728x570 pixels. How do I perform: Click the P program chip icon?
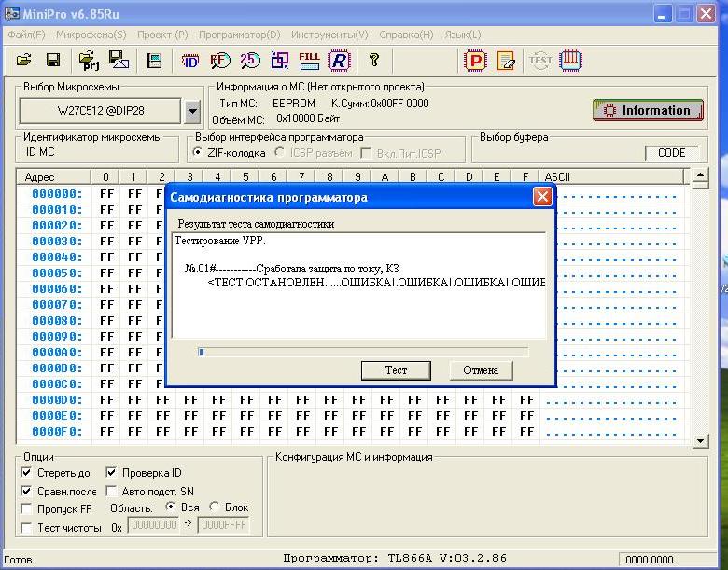point(475,61)
